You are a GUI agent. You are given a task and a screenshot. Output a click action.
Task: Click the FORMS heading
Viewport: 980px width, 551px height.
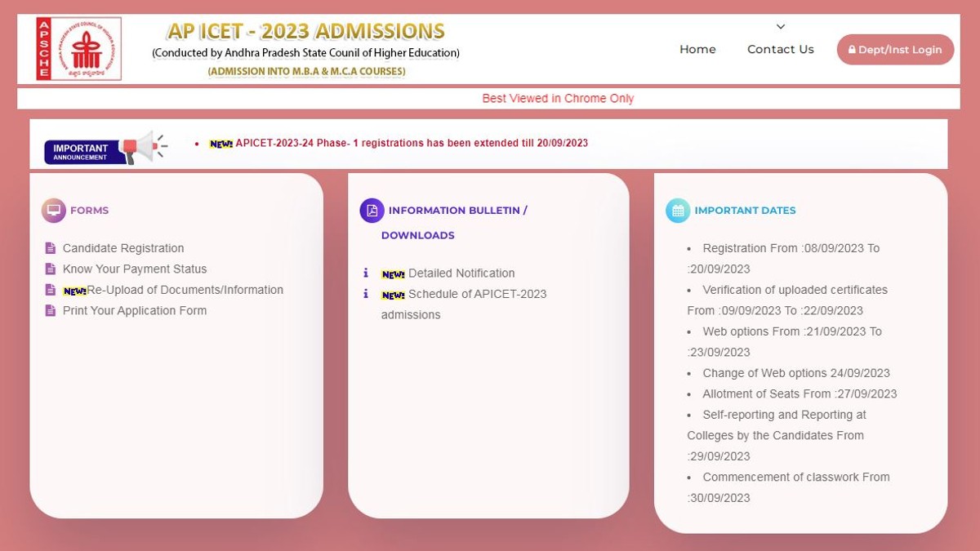point(89,211)
